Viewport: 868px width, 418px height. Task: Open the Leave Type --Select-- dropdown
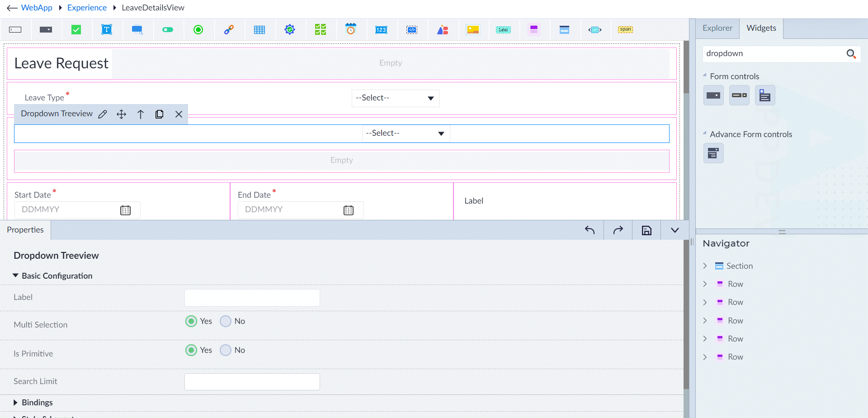click(396, 98)
